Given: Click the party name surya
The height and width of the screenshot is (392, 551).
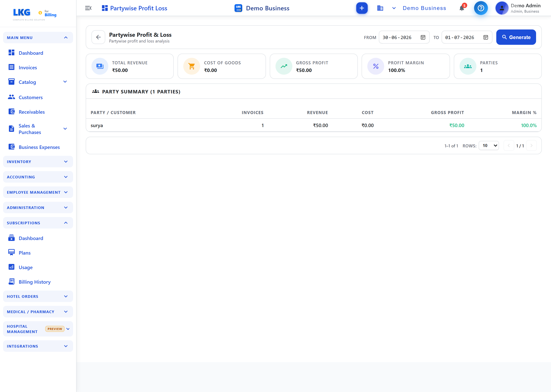Looking at the screenshot, I should pyautogui.click(x=97, y=125).
